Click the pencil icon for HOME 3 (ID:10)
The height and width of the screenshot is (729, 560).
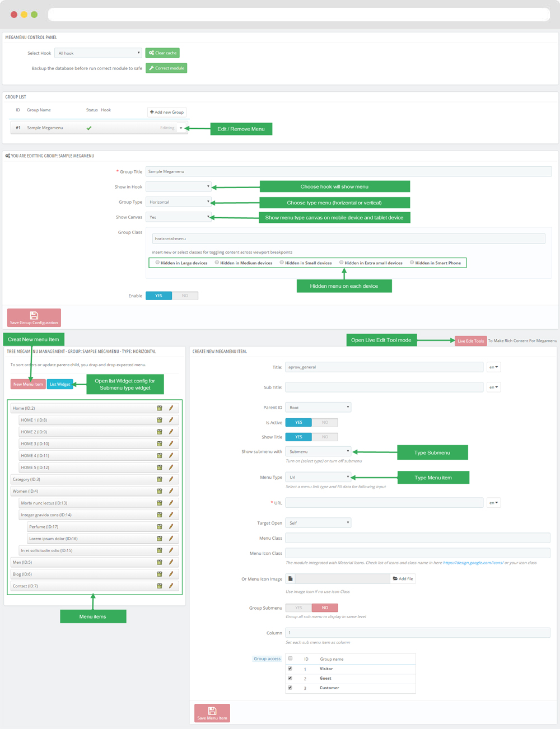171,443
